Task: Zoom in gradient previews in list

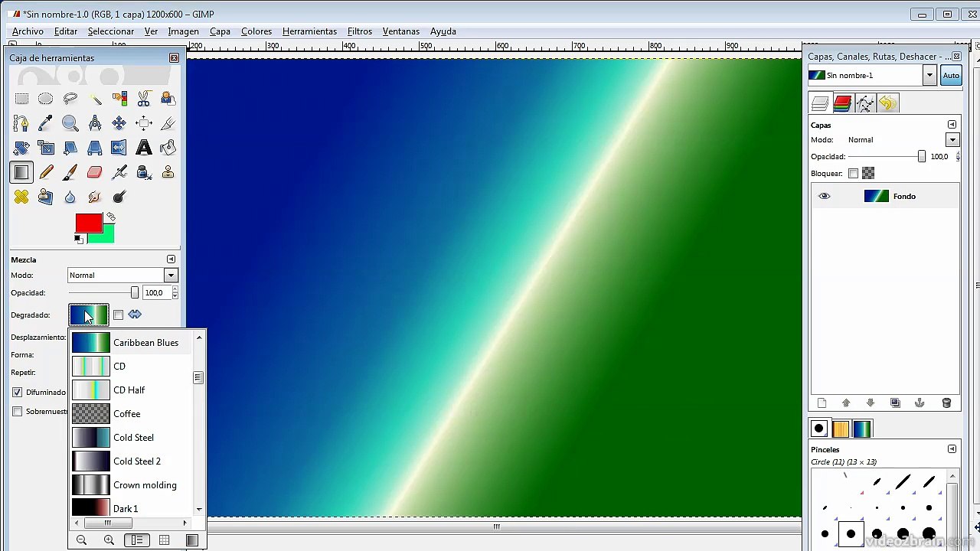Action: tap(109, 540)
